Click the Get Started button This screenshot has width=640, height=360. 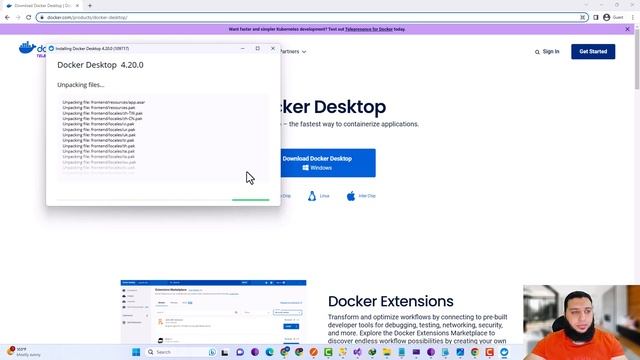pyautogui.click(x=593, y=52)
